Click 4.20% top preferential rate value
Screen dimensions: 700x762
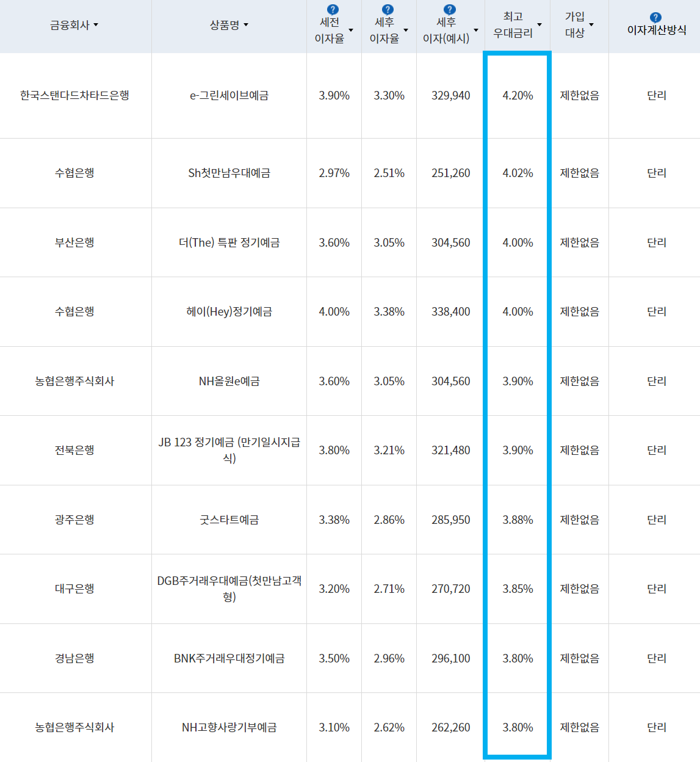(x=518, y=95)
